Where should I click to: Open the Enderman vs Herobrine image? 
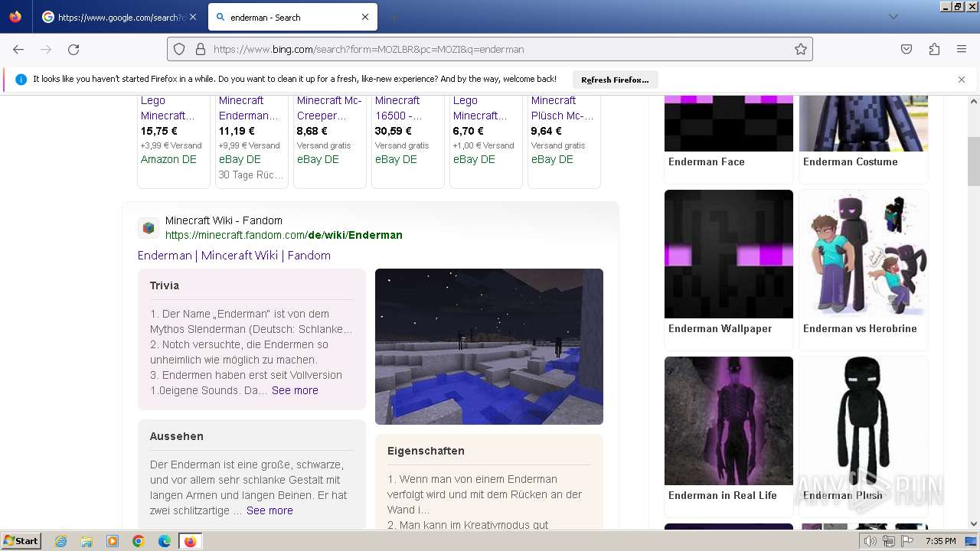click(864, 254)
